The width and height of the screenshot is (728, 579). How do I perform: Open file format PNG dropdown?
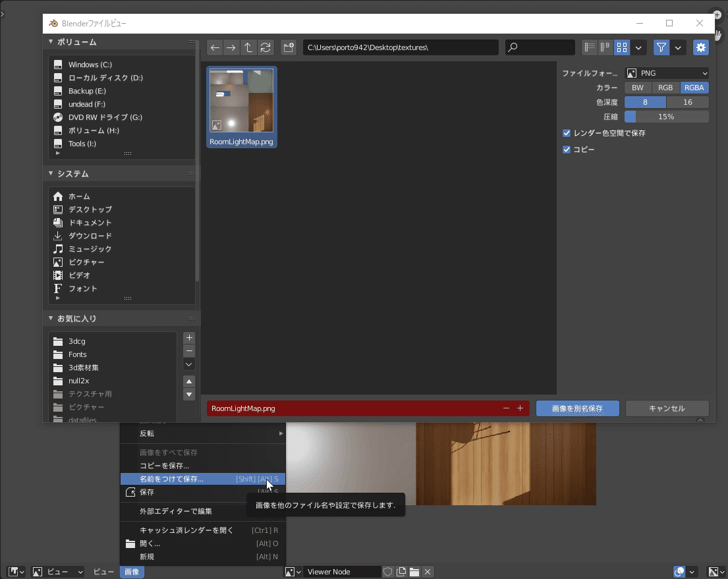(667, 73)
